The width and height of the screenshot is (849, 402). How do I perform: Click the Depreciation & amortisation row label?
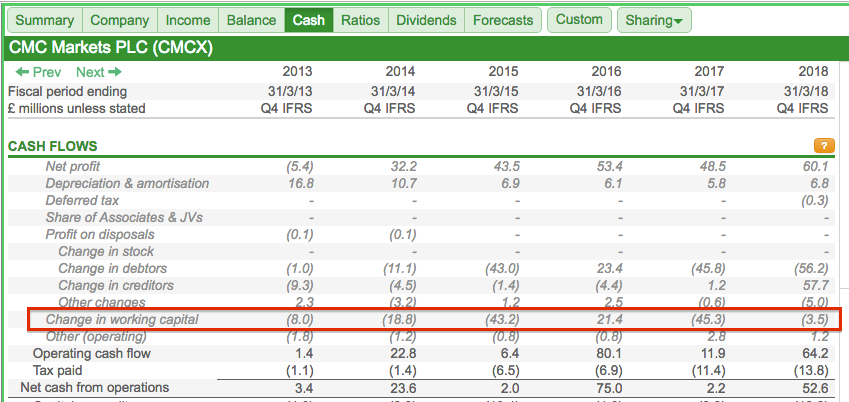tap(127, 184)
